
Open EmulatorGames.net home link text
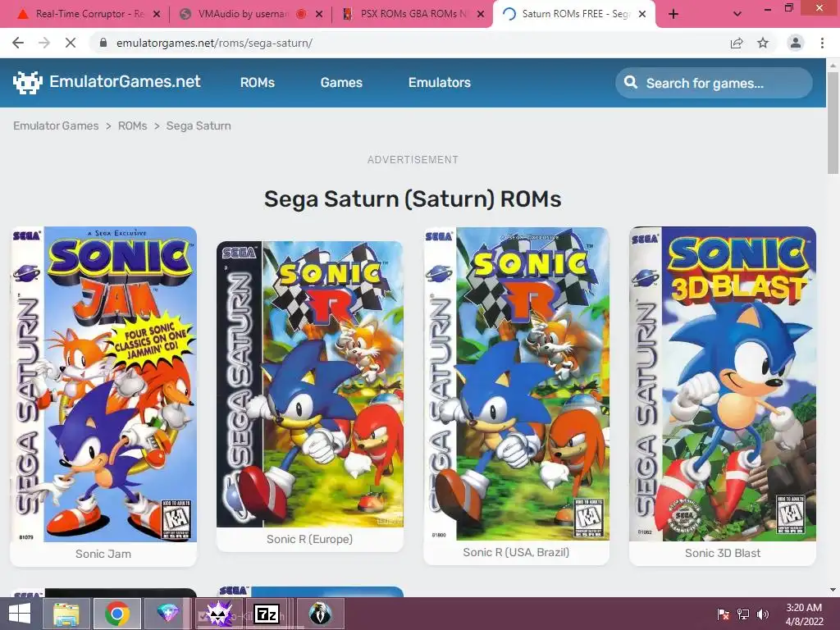[x=125, y=81]
